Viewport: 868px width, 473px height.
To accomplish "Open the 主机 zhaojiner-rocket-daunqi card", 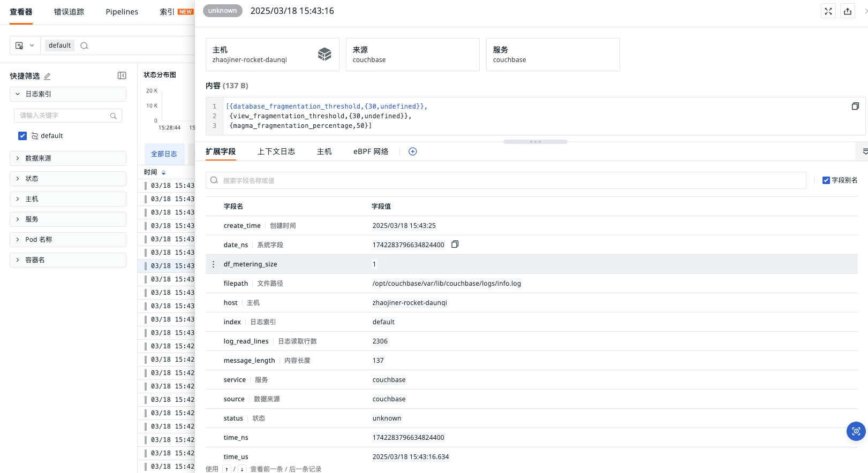I will [273, 55].
